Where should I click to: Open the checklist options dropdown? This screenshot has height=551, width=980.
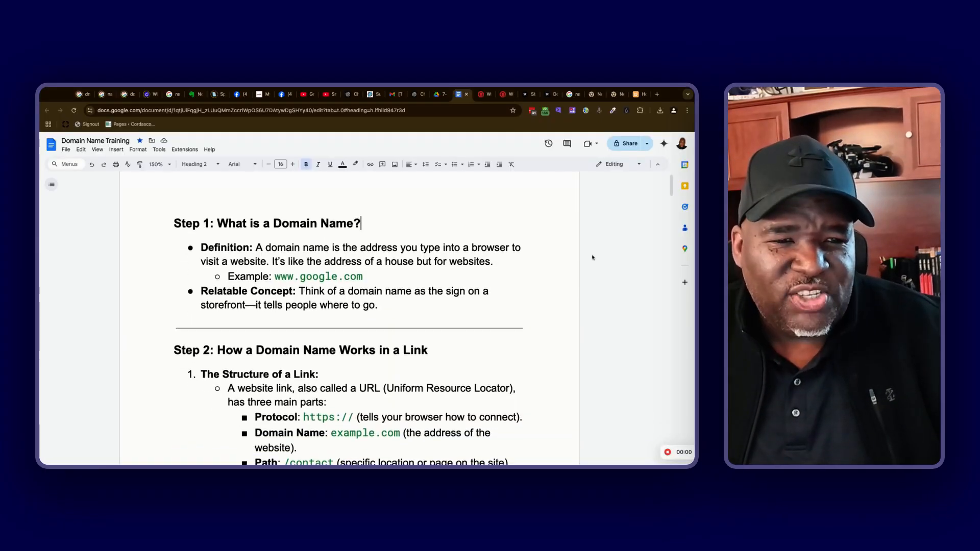pos(446,164)
